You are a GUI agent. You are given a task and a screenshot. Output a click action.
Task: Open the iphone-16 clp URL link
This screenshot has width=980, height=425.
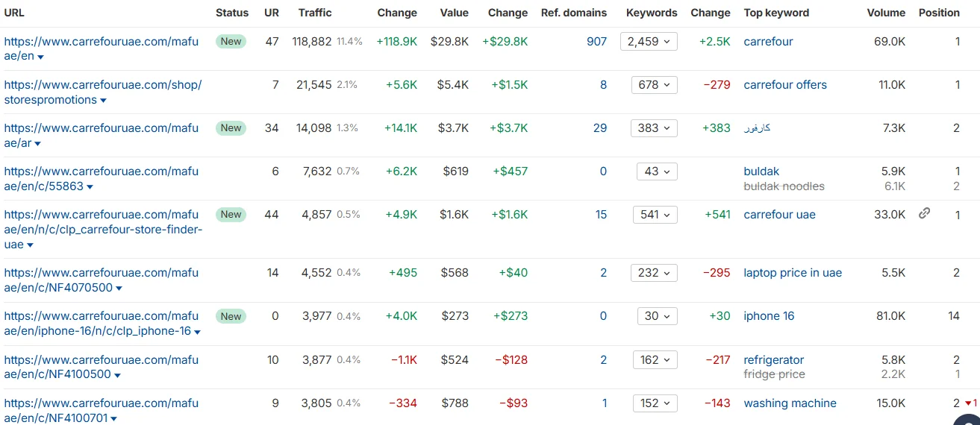coord(101,323)
